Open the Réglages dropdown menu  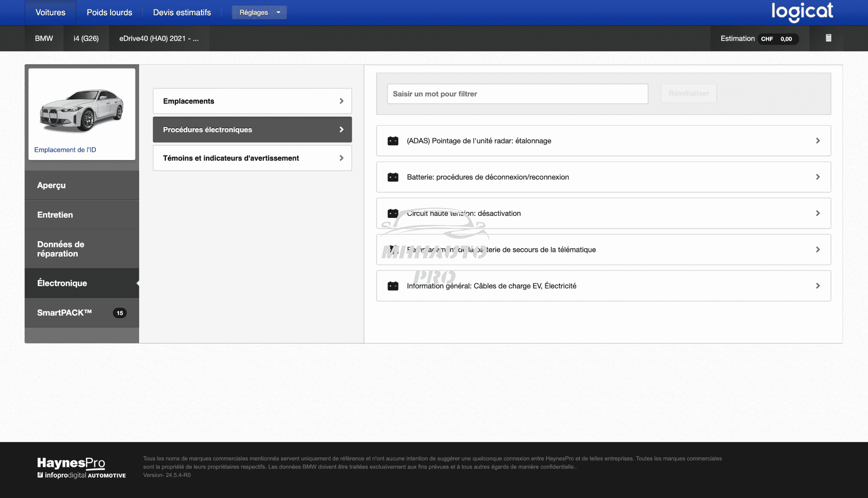pos(259,12)
